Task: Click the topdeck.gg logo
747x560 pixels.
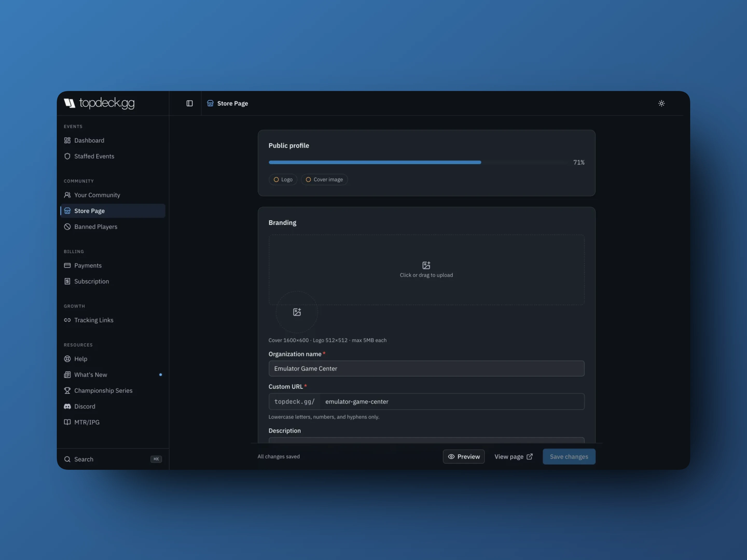Action: pos(99,103)
